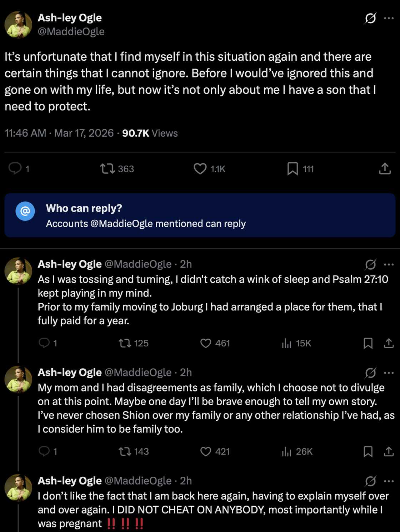Reply to the tweet about family disagreements
The width and height of the screenshot is (400, 532).
click(44, 452)
